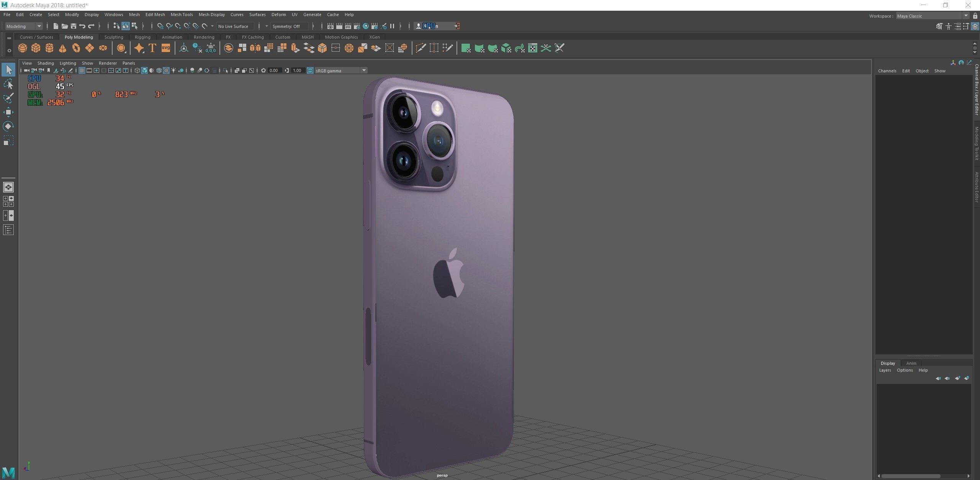Activate the Select tool arrow
980x480 pixels.
(x=8, y=70)
